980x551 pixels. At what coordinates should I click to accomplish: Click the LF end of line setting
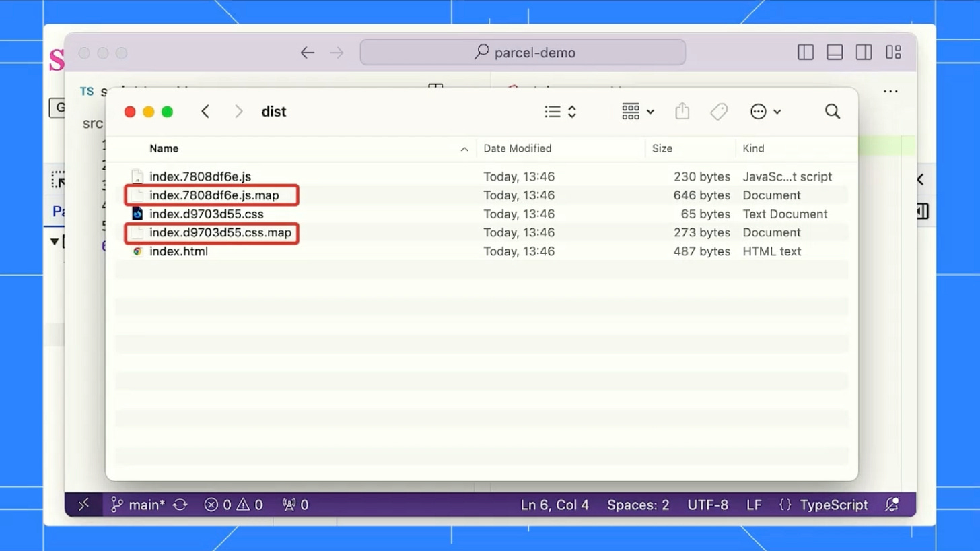tap(754, 505)
